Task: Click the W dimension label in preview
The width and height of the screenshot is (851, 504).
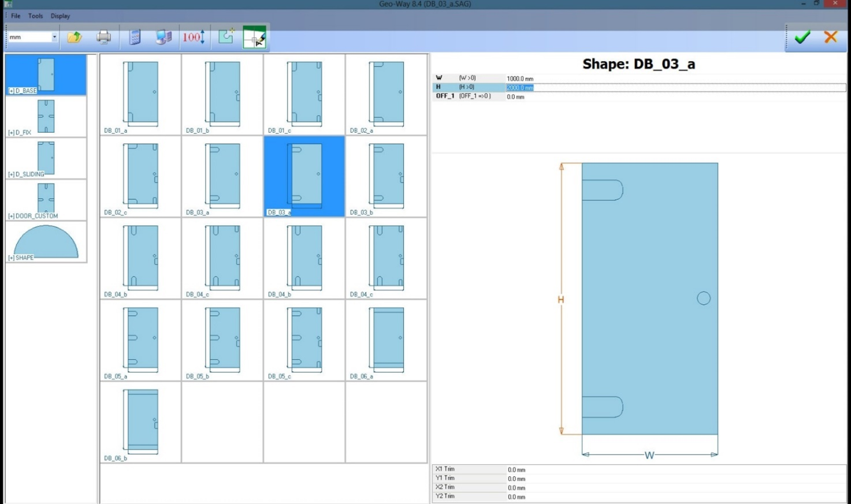Action: click(x=649, y=456)
